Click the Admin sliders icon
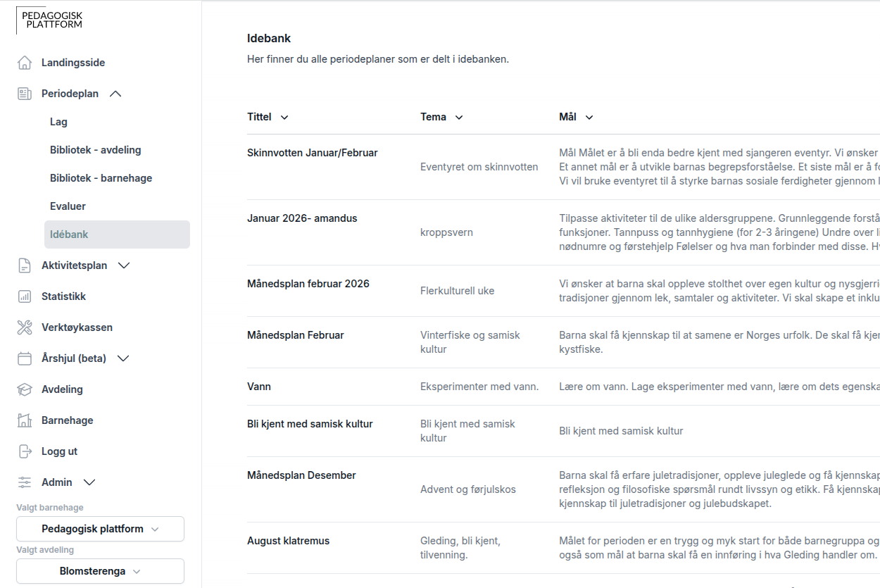 [25, 482]
